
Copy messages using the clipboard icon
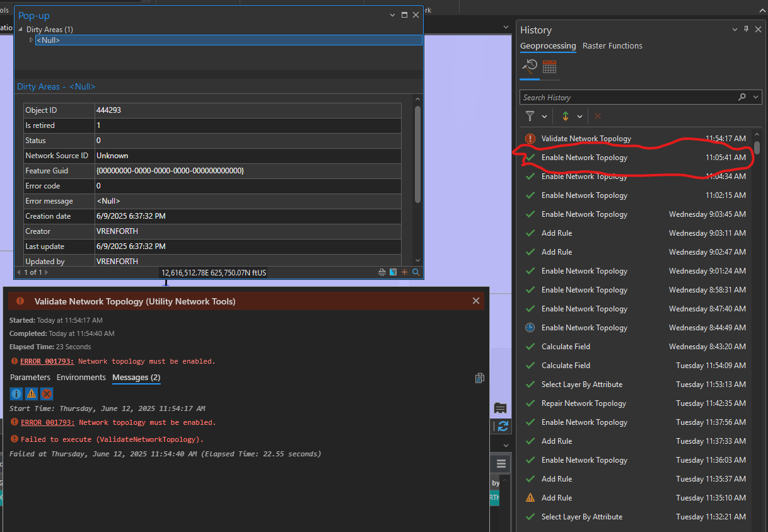pos(479,378)
